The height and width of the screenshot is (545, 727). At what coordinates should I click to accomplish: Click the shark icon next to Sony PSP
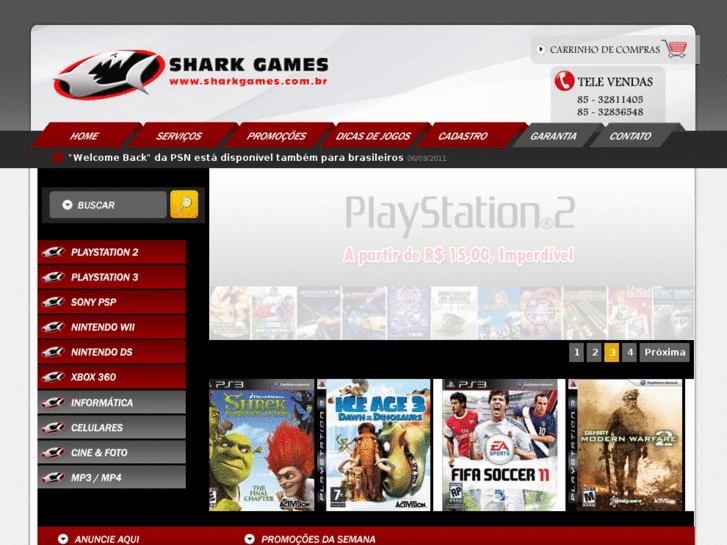click(53, 302)
